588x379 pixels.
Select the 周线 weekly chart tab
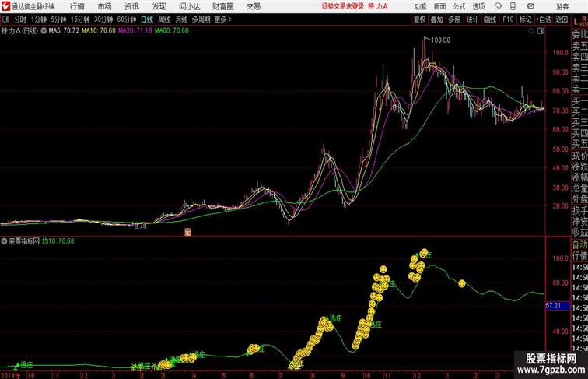[x=164, y=19]
